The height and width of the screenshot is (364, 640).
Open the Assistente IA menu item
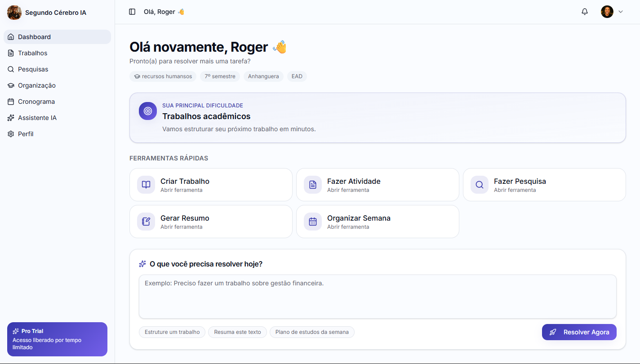(x=57, y=118)
